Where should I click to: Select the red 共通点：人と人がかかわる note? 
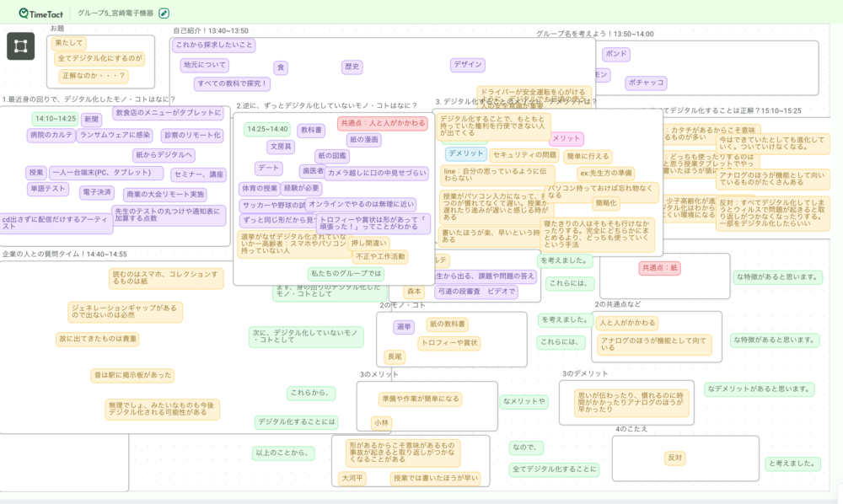(383, 123)
